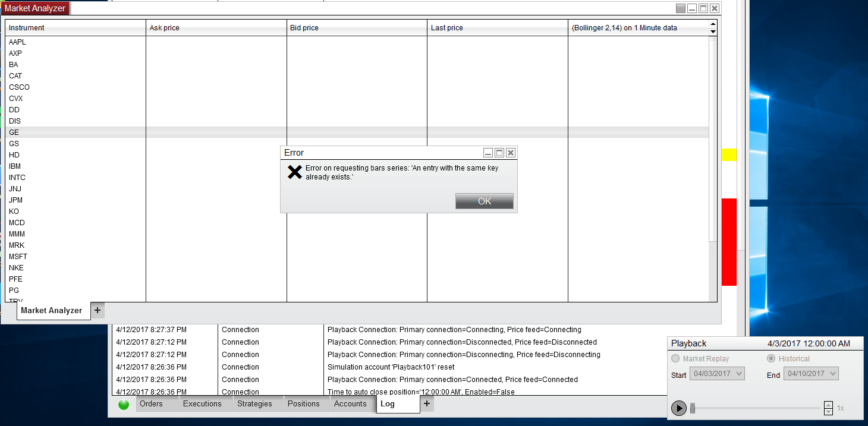The height and width of the screenshot is (426, 868).
Task: Select the MCD instrument row
Action: pyautogui.click(x=357, y=223)
